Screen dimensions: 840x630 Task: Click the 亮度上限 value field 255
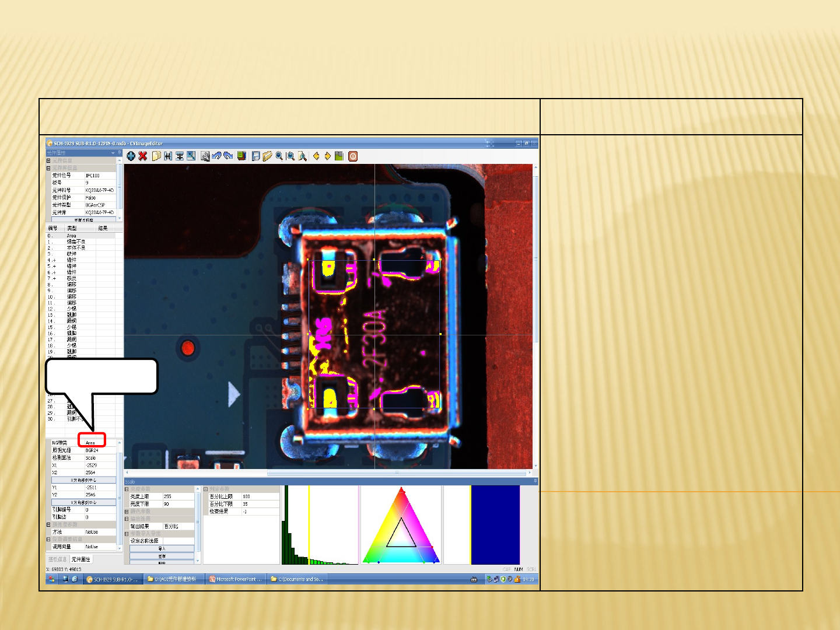178,496
